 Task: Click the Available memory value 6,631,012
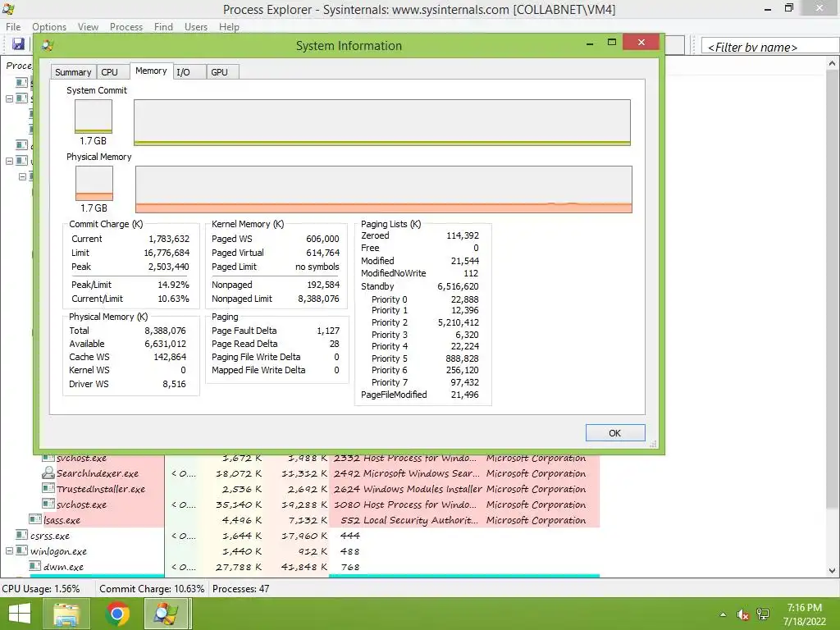pyautogui.click(x=166, y=344)
